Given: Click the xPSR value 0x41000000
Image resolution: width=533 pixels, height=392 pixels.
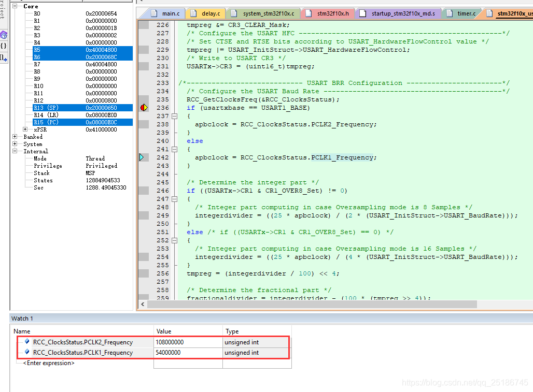Looking at the screenshot, I should click(x=101, y=129).
